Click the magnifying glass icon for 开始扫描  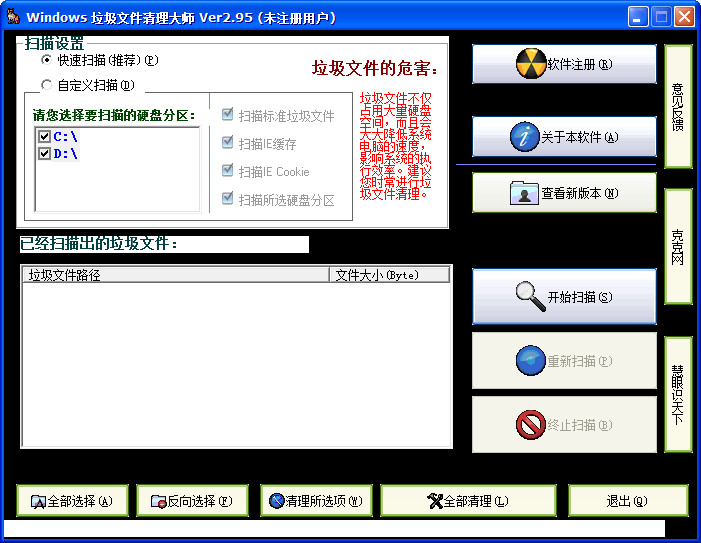(x=530, y=296)
